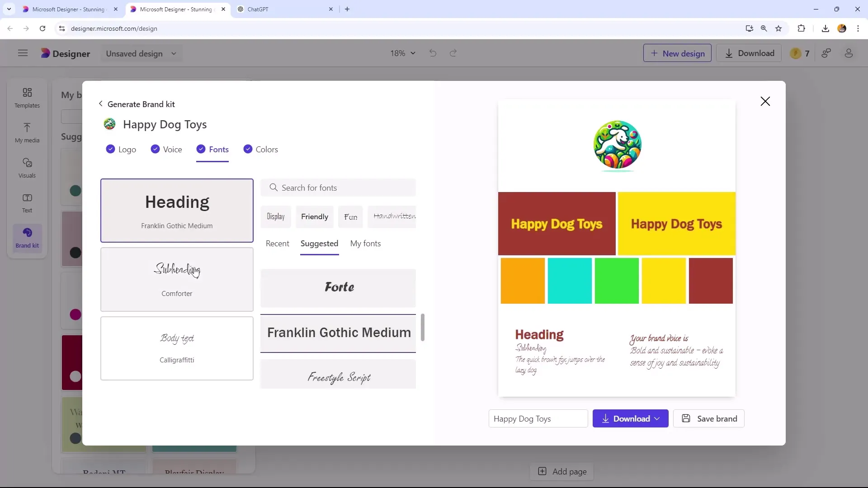Redo the last action
Screen dimensions: 868x488
[453, 53]
